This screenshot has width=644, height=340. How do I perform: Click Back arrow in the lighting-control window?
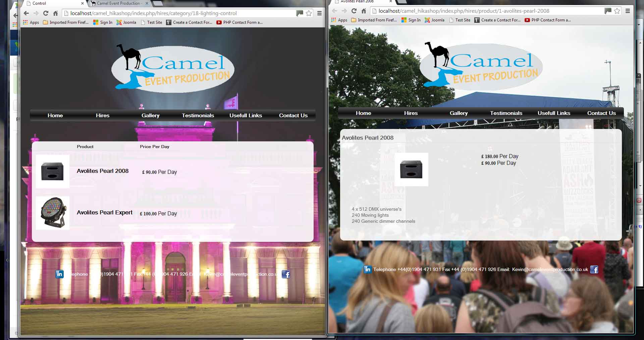point(26,13)
